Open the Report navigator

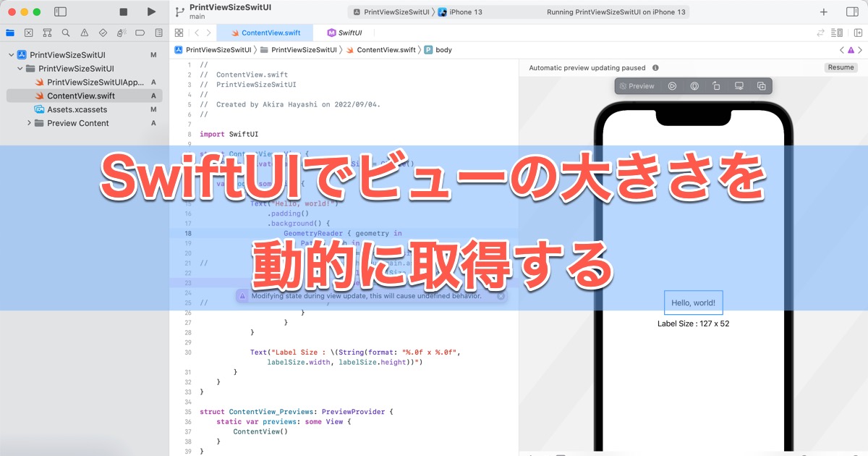pyautogui.click(x=158, y=33)
